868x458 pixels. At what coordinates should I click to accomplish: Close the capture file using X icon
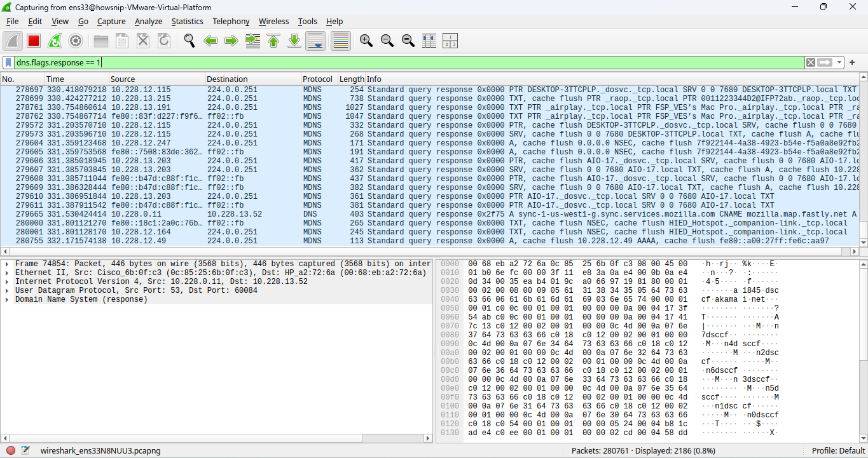[143, 41]
